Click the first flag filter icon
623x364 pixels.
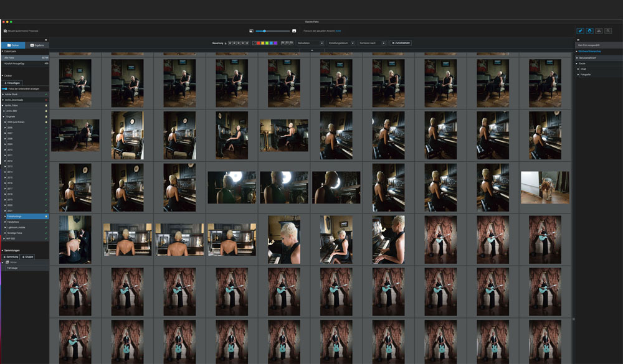point(283,43)
